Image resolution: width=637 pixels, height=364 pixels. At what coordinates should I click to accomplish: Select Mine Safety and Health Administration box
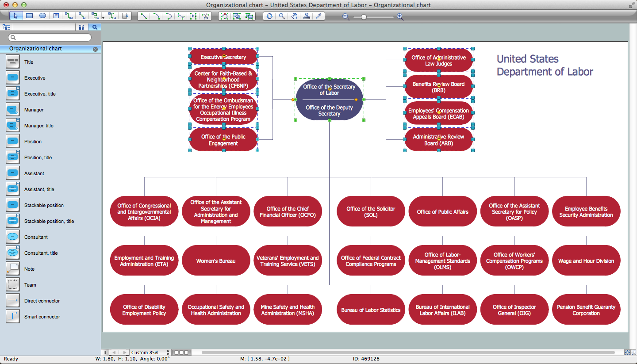click(288, 310)
